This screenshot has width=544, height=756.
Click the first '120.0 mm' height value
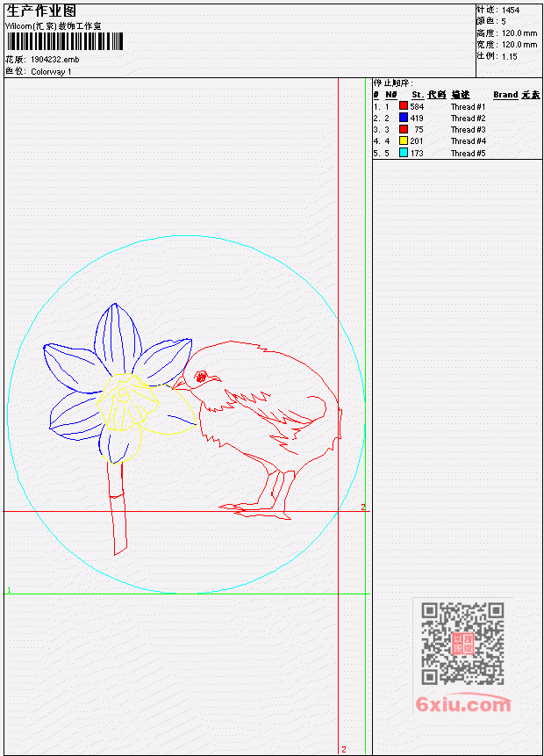pos(519,33)
